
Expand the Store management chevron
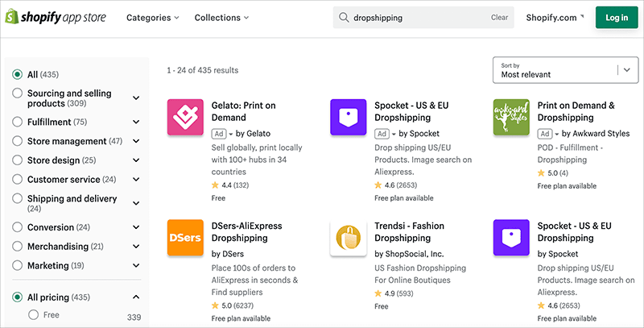pos(136,141)
